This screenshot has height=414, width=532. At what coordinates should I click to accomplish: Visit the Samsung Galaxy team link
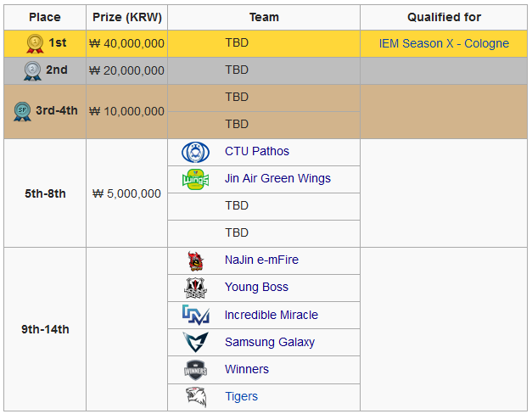click(x=270, y=342)
